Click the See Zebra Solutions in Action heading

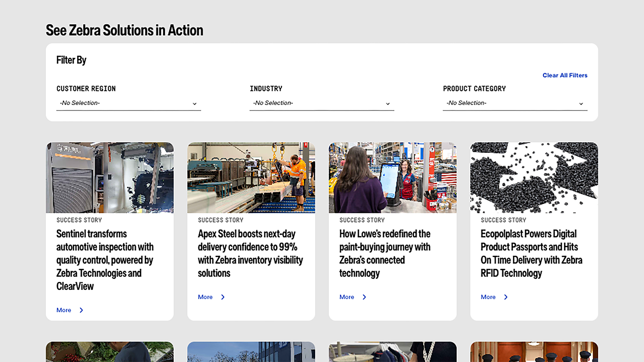tap(124, 30)
